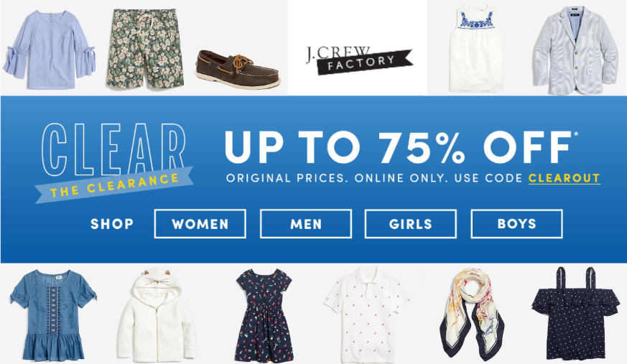627x364 pixels.
Task: Open the white embroidered sleeveless top
Action: pyautogui.click(x=475, y=48)
